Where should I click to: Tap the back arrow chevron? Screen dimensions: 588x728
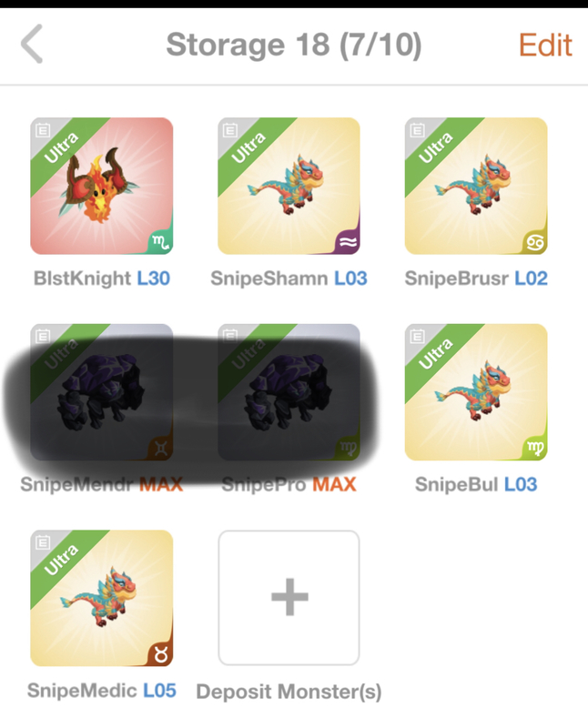coord(32,44)
